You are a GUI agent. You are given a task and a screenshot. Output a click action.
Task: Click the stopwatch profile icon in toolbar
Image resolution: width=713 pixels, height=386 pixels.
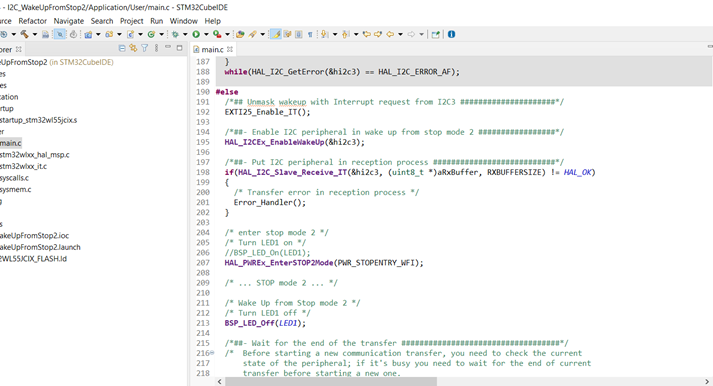pos(73,34)
